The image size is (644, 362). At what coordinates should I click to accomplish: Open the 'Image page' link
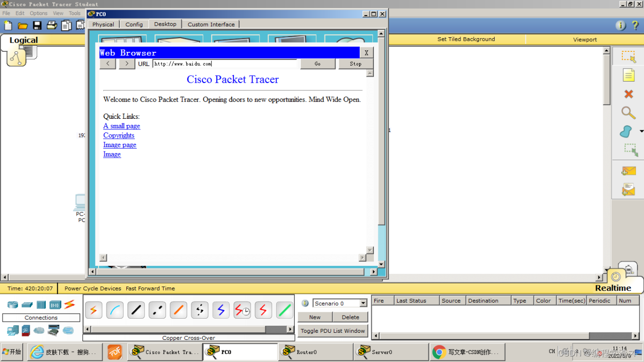120,145
